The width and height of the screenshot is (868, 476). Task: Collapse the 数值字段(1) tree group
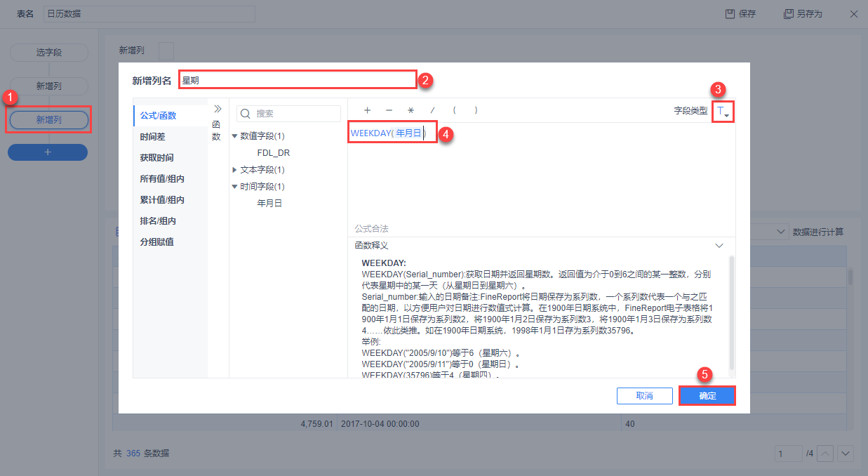coord(235,135)
